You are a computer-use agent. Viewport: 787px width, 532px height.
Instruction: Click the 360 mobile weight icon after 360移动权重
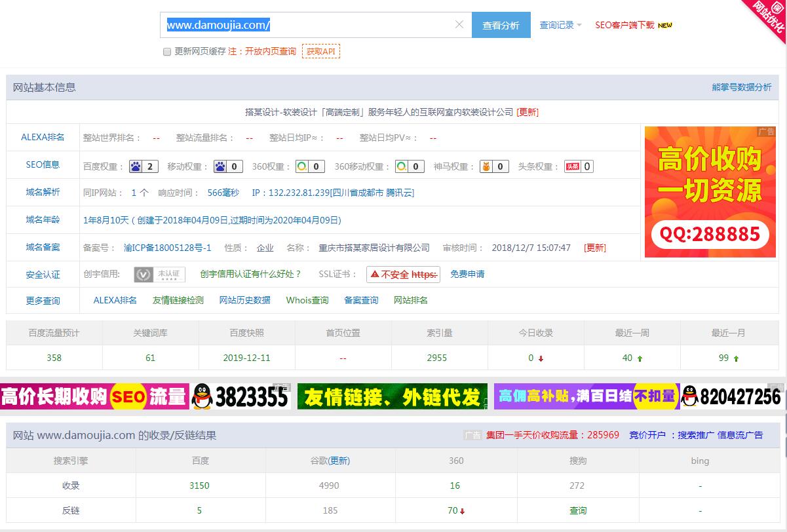coord(410,166)
